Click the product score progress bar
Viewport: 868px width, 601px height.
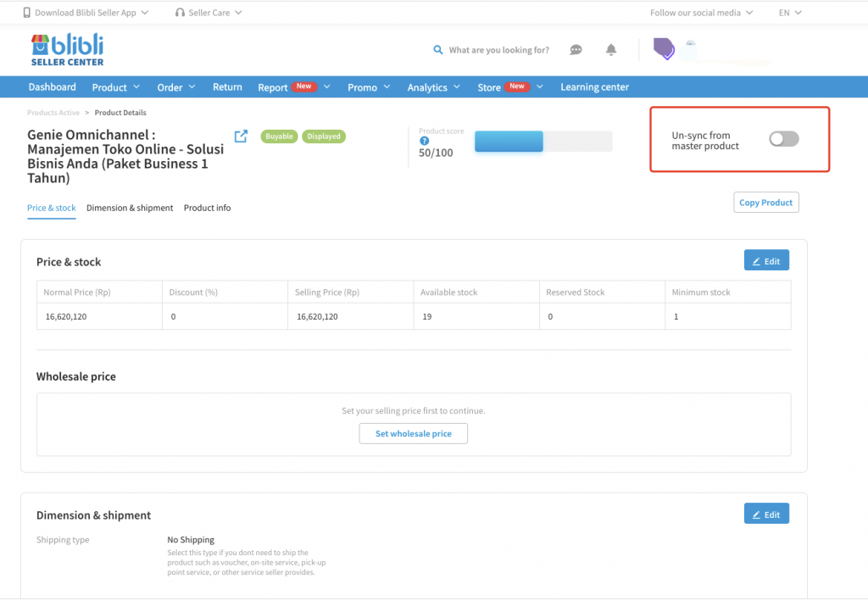[543, 142]
